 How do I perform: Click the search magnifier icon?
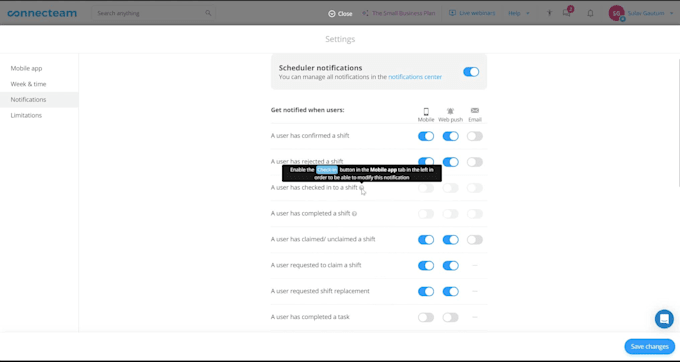click(208, 13)
